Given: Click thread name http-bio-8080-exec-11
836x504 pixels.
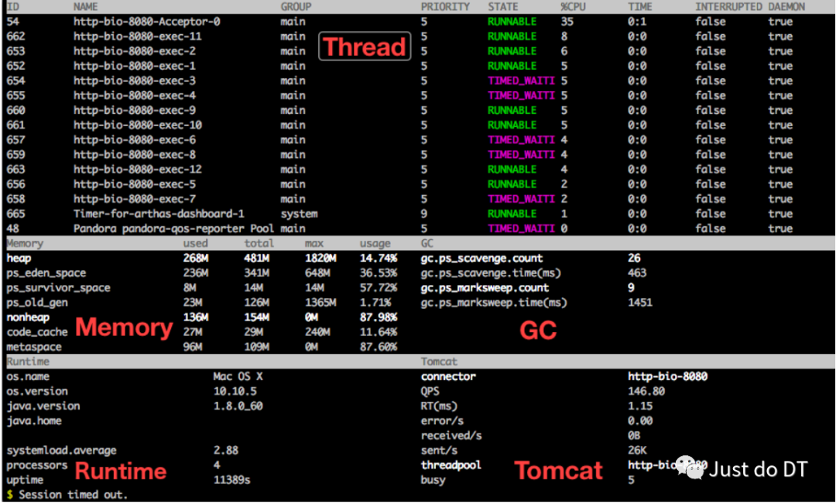Looking at the screenshot, I should click(x=138, y=37).
